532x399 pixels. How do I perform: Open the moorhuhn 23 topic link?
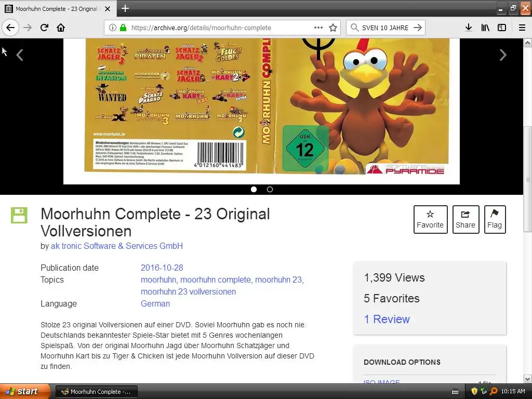[x=278, y=280]
